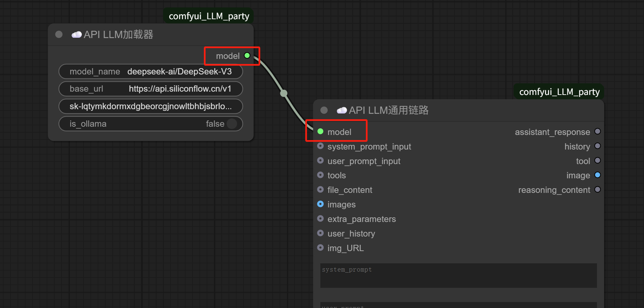The image size is (644, 308).
Task: Click the model output port on the loader node
Action: pyautogui.click(x=247, y=56)
